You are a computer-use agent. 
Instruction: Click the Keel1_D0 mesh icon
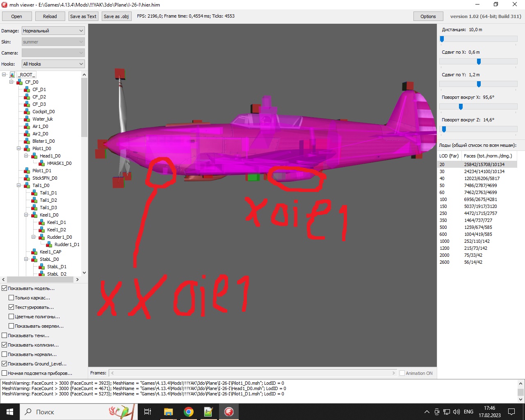click(x=34, y=215)
